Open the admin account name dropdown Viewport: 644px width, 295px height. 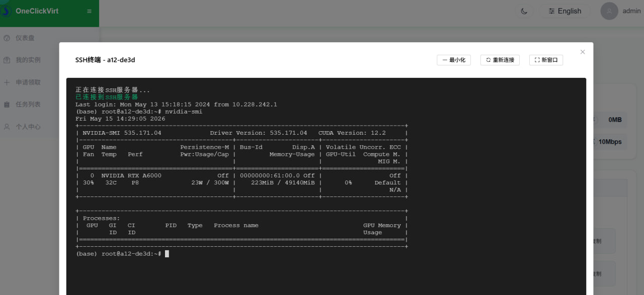click(x=631, y=11)
